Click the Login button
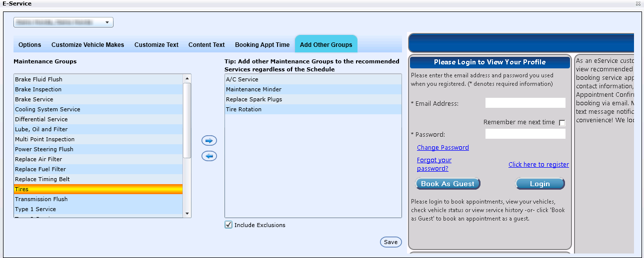This screenshot has width=644, height=258. 539,184
